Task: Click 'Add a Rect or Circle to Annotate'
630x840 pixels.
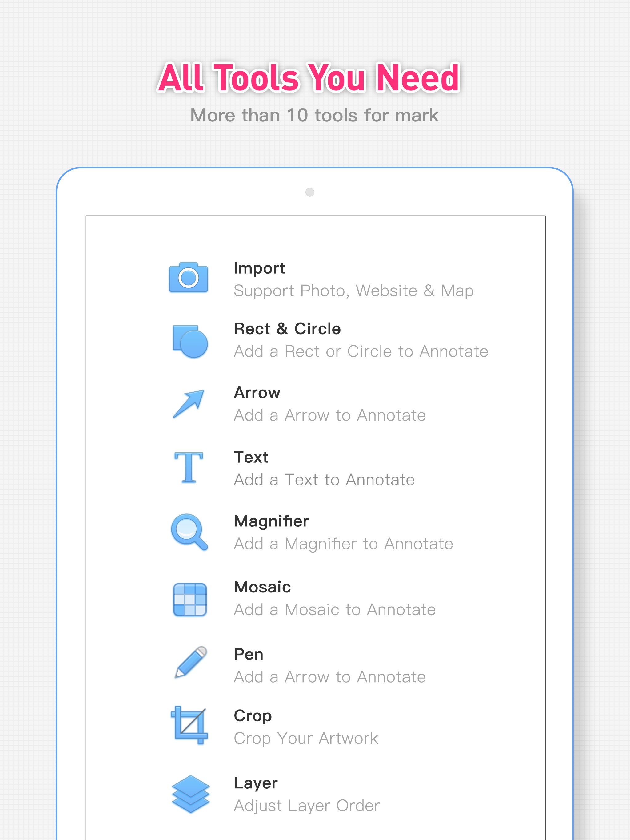Action: [x=361, y=351]
